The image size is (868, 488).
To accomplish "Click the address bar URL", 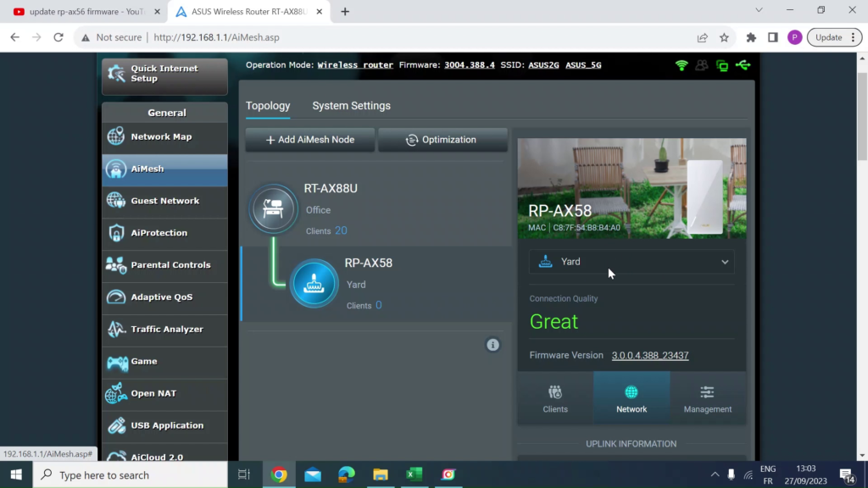I will pos(216,37).
